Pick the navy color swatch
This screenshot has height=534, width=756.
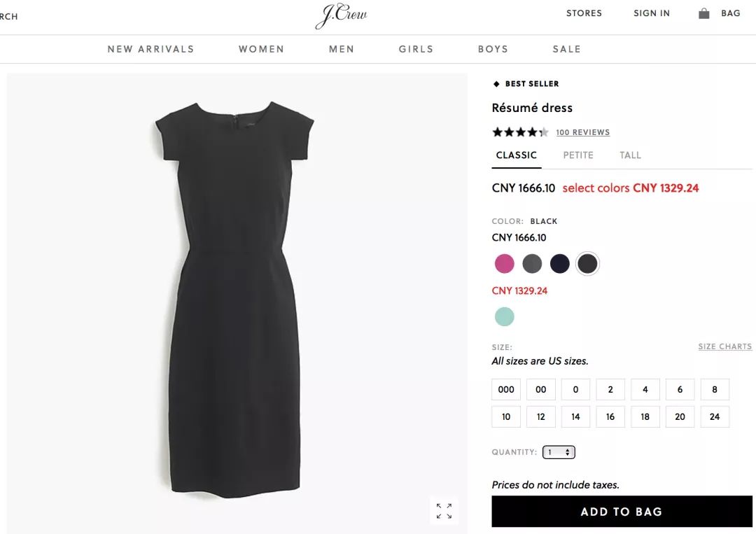coord(560,264)
